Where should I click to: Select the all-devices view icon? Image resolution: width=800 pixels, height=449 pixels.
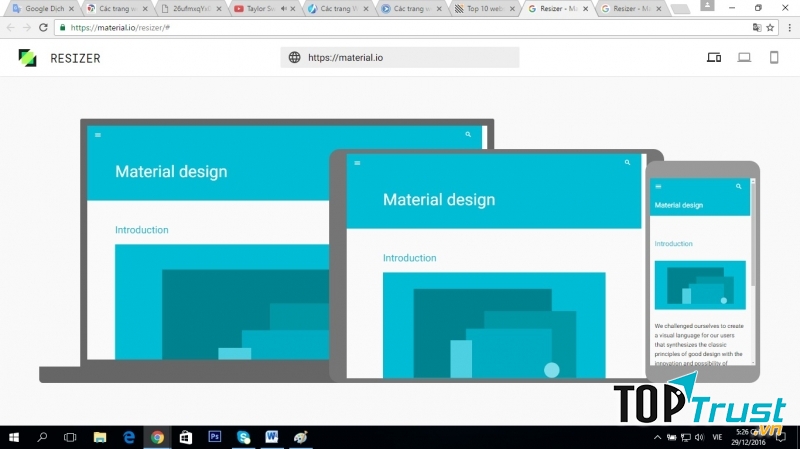[x=714, y=58]
